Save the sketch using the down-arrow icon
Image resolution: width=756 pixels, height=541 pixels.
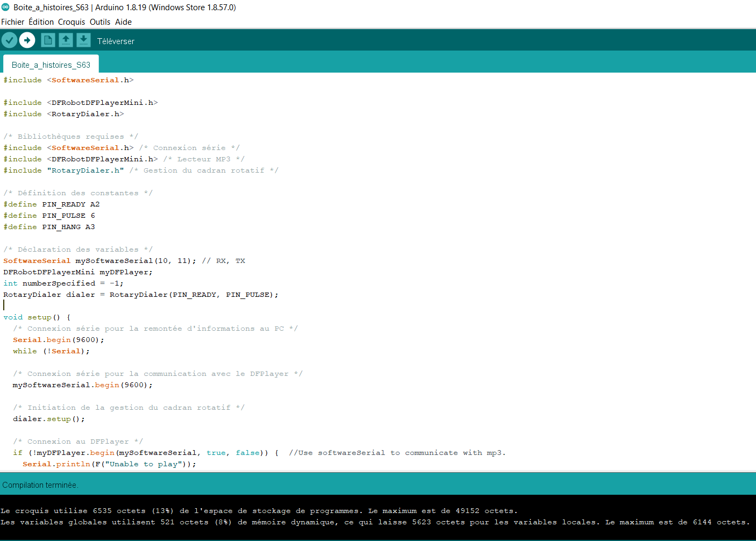(x=83, y=40)
